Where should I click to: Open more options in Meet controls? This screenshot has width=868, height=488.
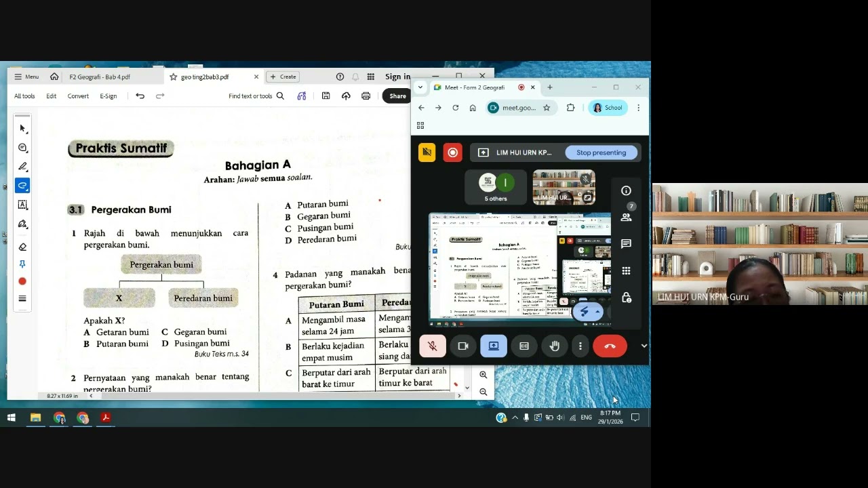click(x=580, y=346)
